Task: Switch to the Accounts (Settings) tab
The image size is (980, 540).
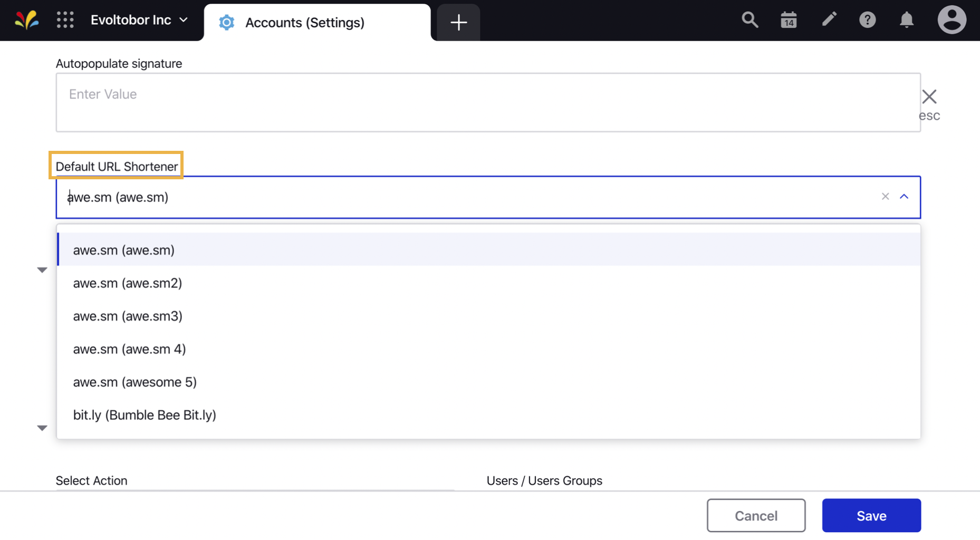Action: pyautogui.click(x=305, y=22)
